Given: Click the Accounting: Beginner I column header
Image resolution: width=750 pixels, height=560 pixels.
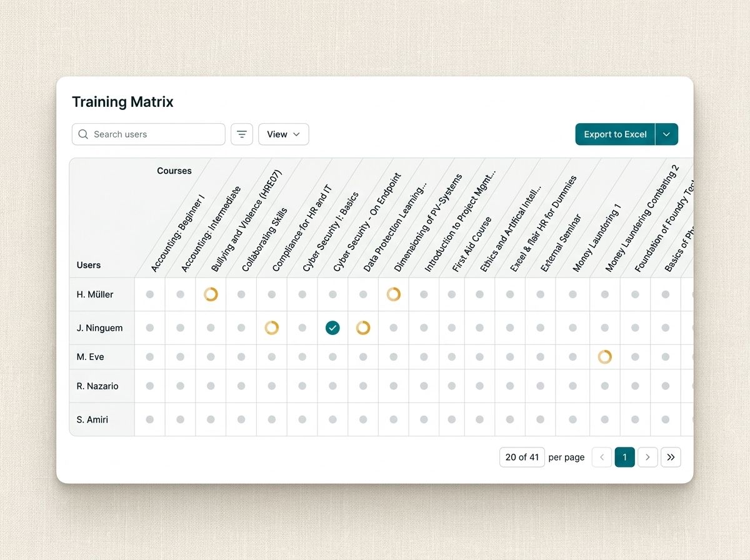Looking at the screenshot, I should pos(177,233).
